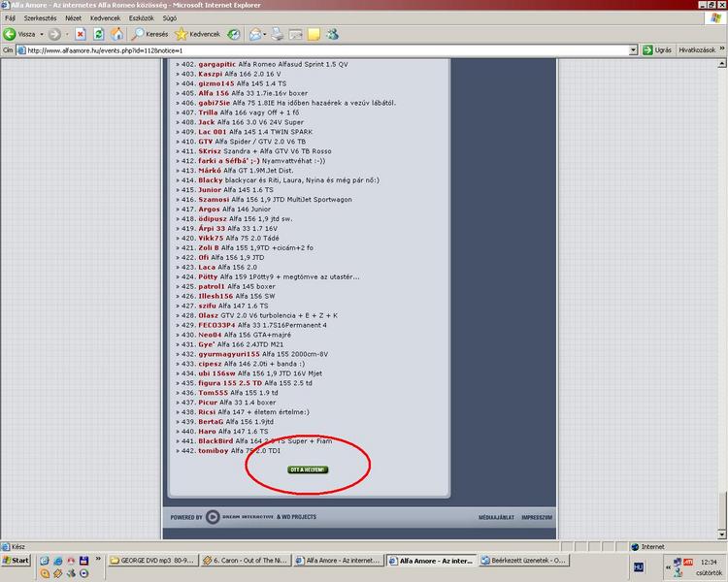The image size is (728, 582).
Task: Open the address bar dropdown list
Action: [633, 50]
